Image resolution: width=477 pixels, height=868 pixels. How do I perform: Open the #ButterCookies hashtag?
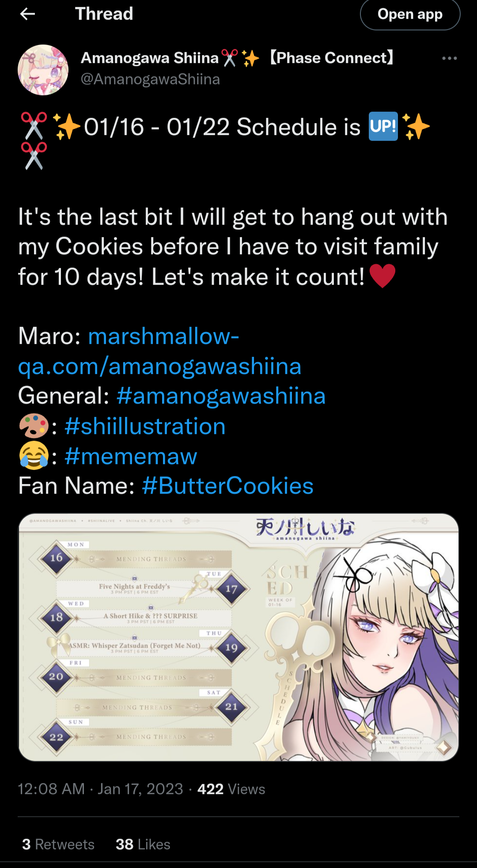227,486
